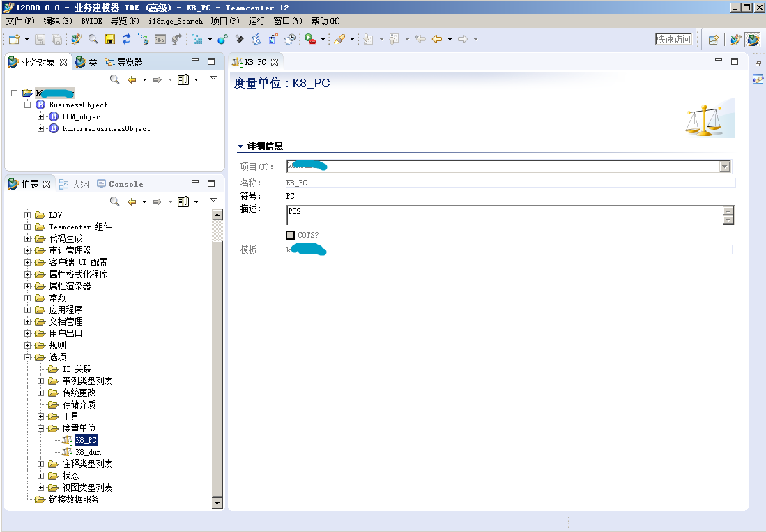
Task: Click the yellow back arrow in main toolbar
Action: point(437,39)
